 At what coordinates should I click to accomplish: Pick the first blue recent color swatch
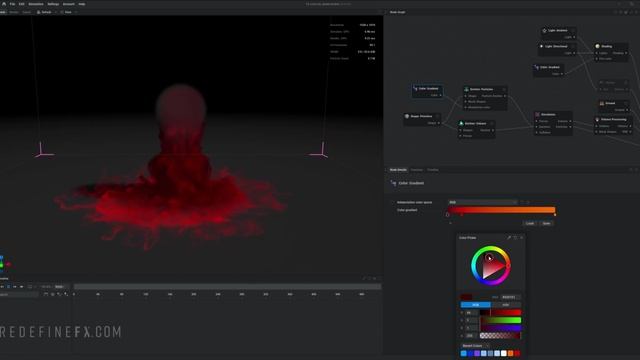coord(464,353)
